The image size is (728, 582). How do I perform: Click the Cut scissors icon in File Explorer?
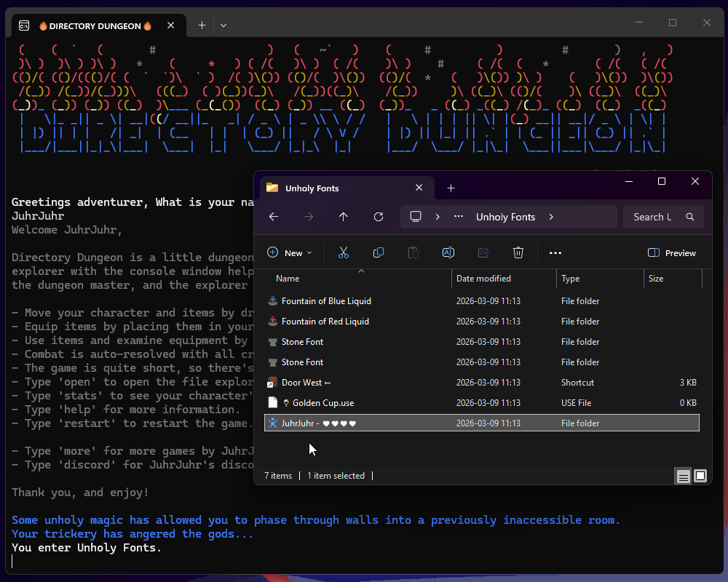tap(343, 252)
